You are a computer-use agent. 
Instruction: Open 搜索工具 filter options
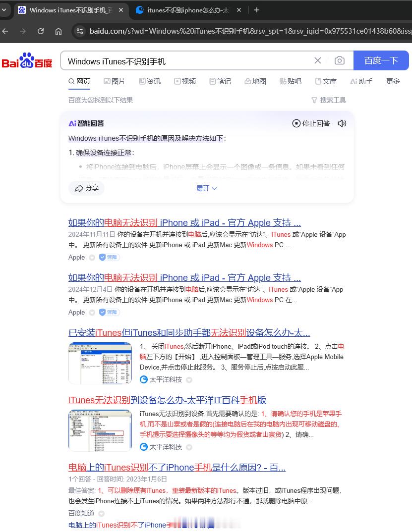(328, 100)
